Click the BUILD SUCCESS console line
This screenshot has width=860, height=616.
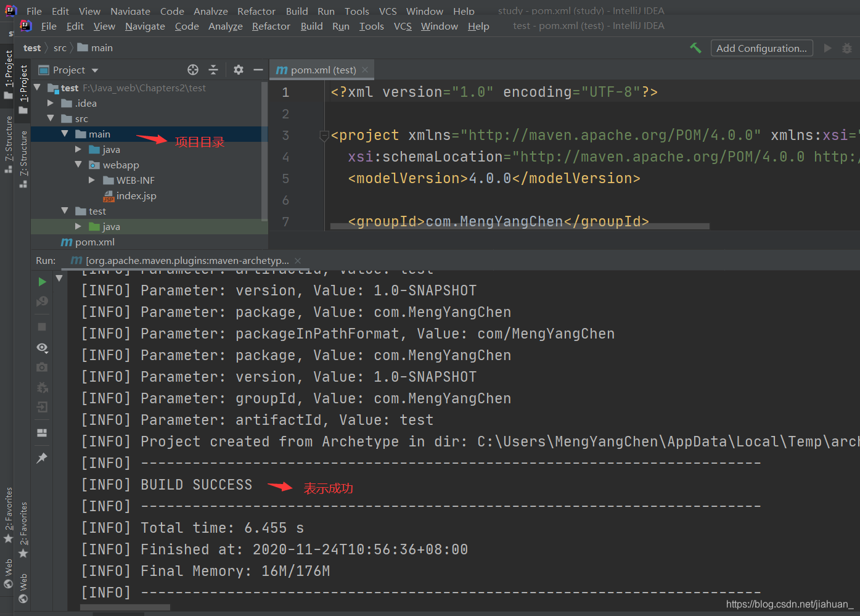coord(196,485)
